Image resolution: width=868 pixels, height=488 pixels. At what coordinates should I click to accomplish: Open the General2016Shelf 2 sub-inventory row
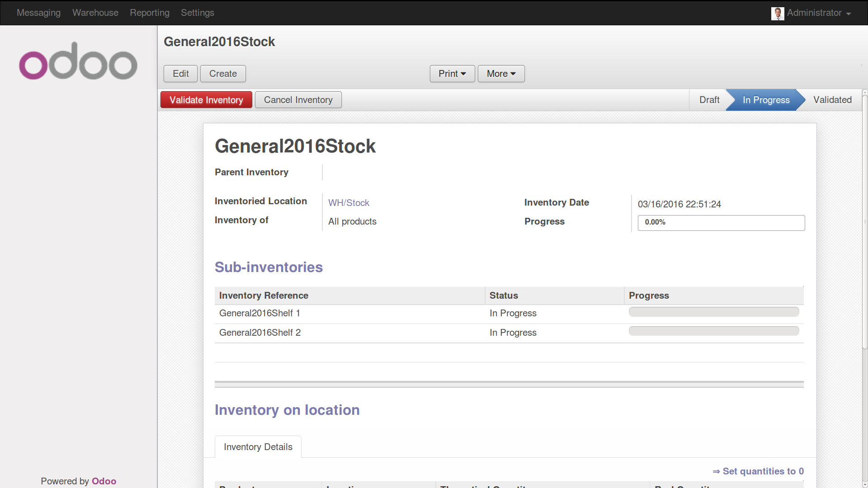259,333
